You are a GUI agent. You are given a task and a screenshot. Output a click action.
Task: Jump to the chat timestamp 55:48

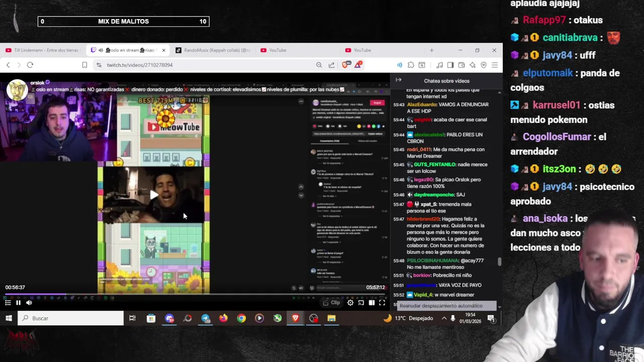pos(398,260)
